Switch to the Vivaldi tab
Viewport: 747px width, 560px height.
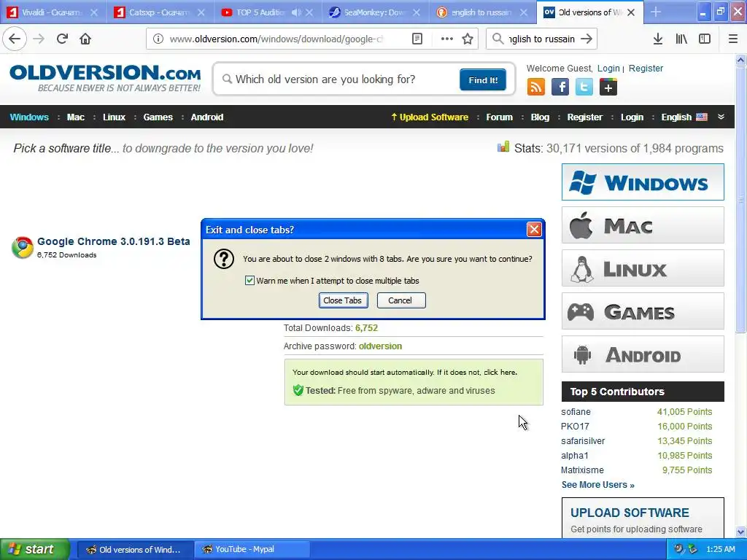tap(52, 12)
